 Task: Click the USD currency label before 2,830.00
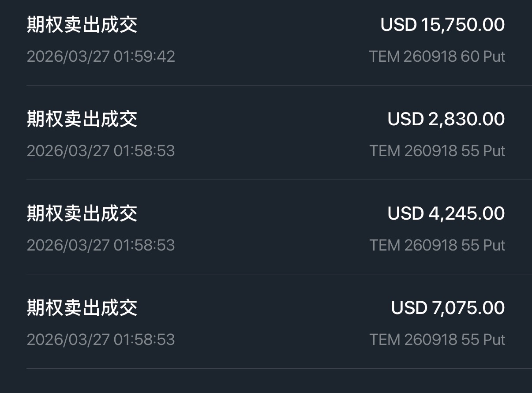(x=405, y=119)
